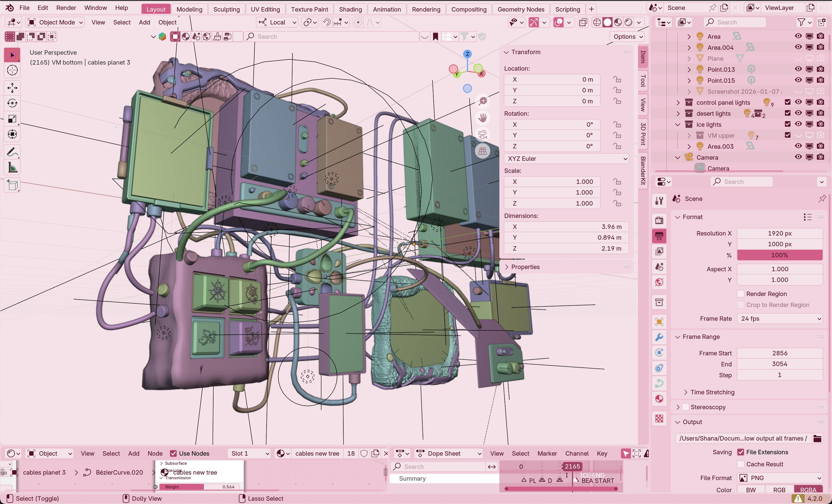This screenshot has height=504, width=832.
Task: Open World properties globe tab
Action: tap(659, 282)
